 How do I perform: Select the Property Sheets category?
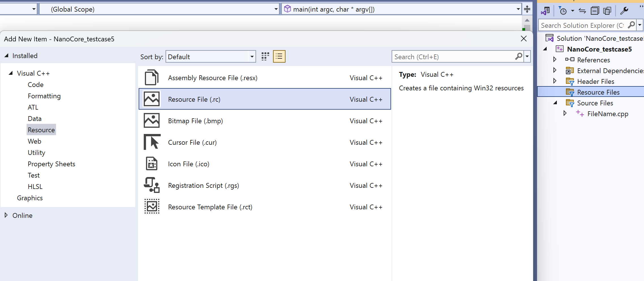(51, 164)
